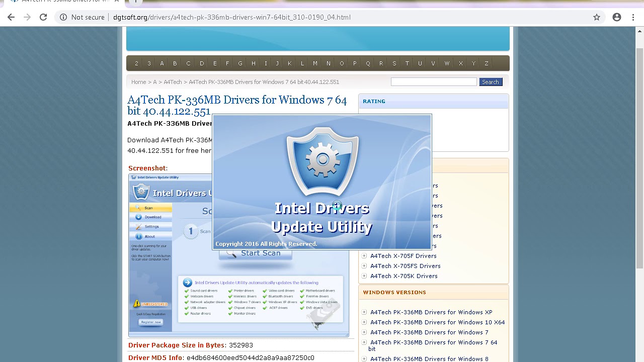Open the Chrome profile account icon

[617, 17]
